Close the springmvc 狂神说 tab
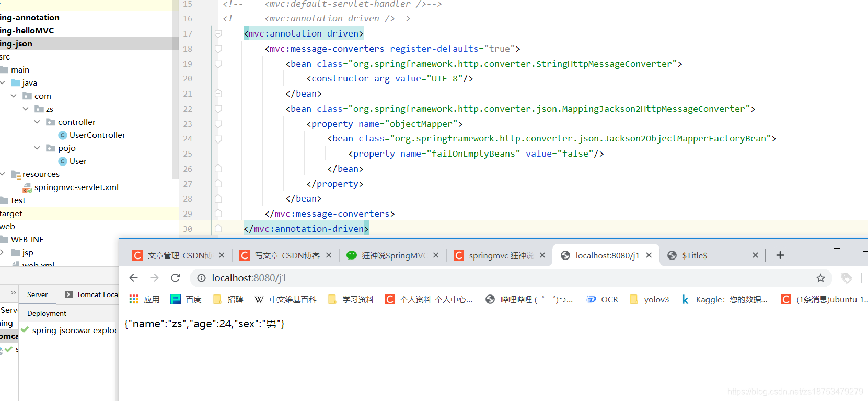868x401 pixels. click(x=542, y=255)
